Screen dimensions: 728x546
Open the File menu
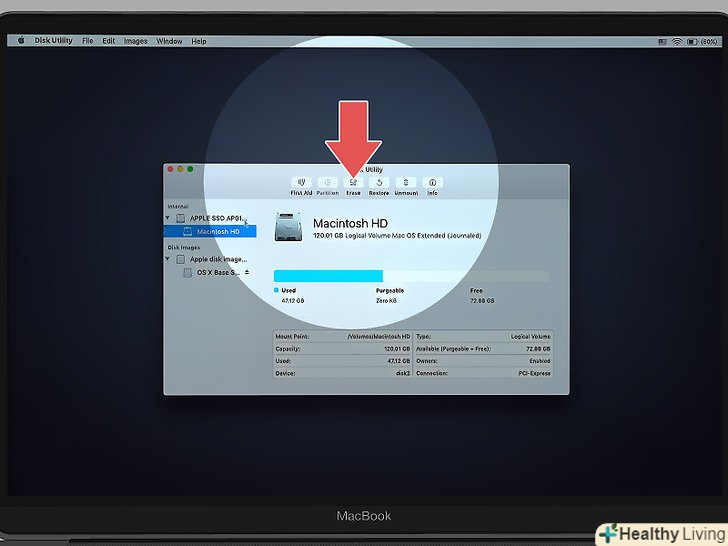click(88, 41)
